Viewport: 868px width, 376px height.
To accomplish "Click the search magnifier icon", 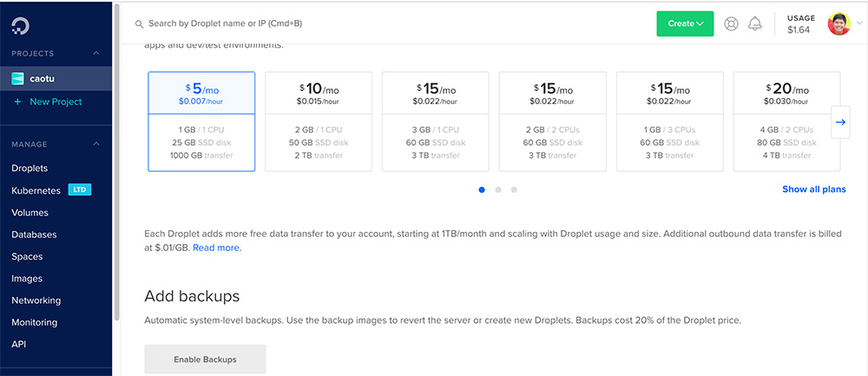I will (x=139, y=23).
